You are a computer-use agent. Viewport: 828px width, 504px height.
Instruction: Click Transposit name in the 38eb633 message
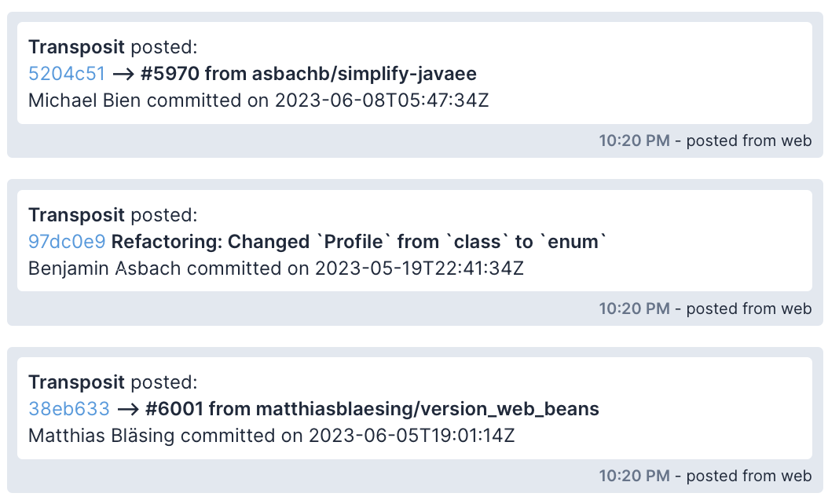(76, 382)
